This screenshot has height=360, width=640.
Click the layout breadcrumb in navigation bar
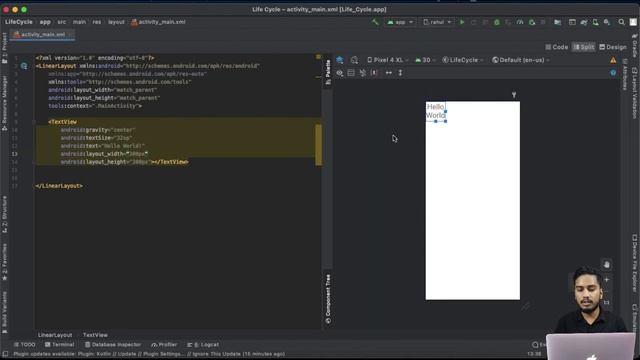(116, 22)
